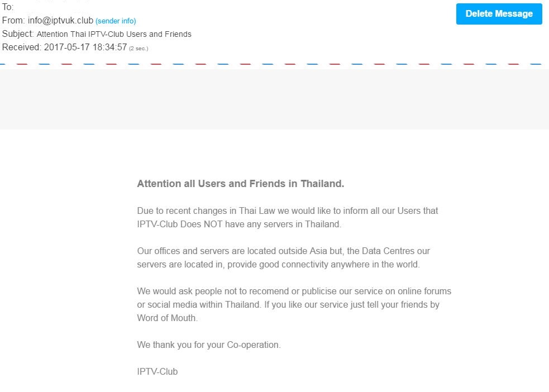Click the subject line text
549x392 pixels.
point(114,34)
